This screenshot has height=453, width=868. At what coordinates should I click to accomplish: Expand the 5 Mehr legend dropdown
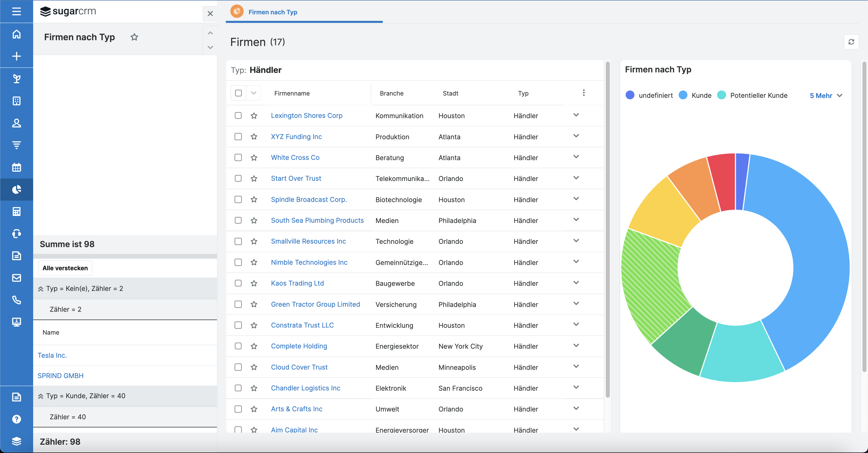click(826, 96)
